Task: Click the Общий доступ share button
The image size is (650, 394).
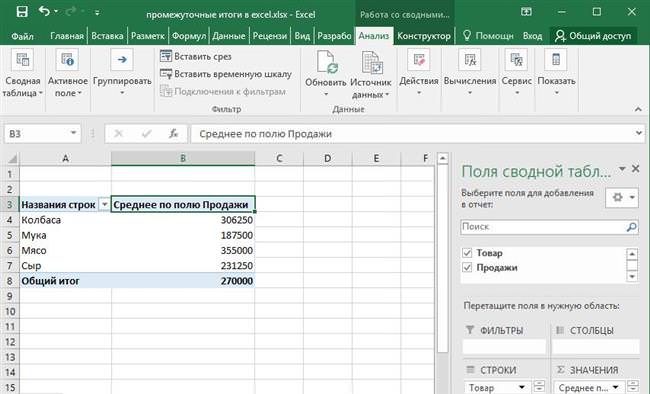Action: tap(593, 36)
